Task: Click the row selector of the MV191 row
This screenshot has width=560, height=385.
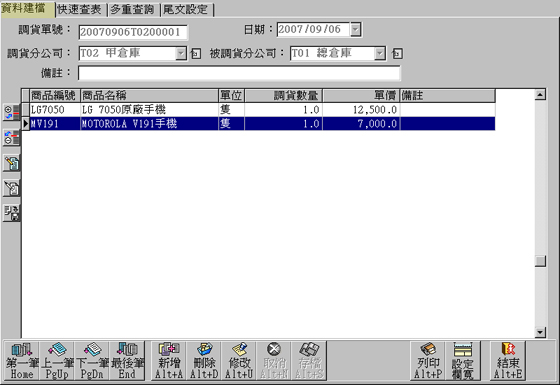Action: pyautogui.click(x=26, y=124)
